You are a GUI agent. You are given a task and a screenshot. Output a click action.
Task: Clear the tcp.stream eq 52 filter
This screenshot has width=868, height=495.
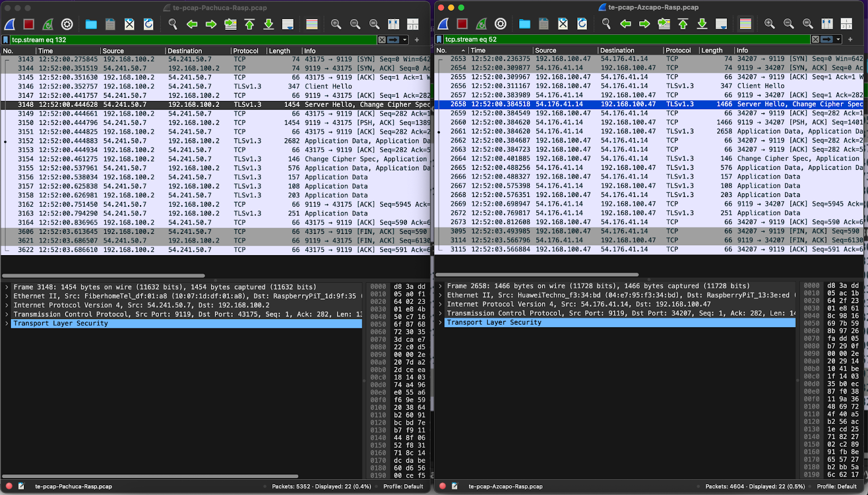(815, 39)
